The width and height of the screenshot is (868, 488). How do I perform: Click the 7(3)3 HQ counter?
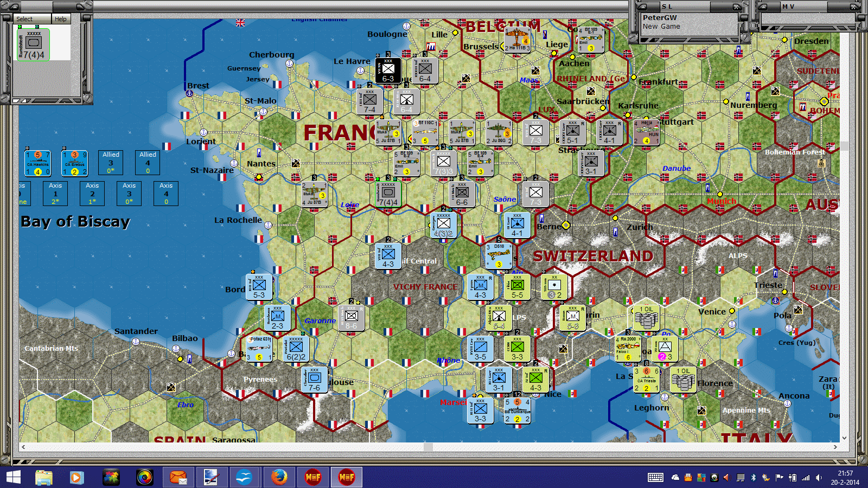tap(444, 163)
